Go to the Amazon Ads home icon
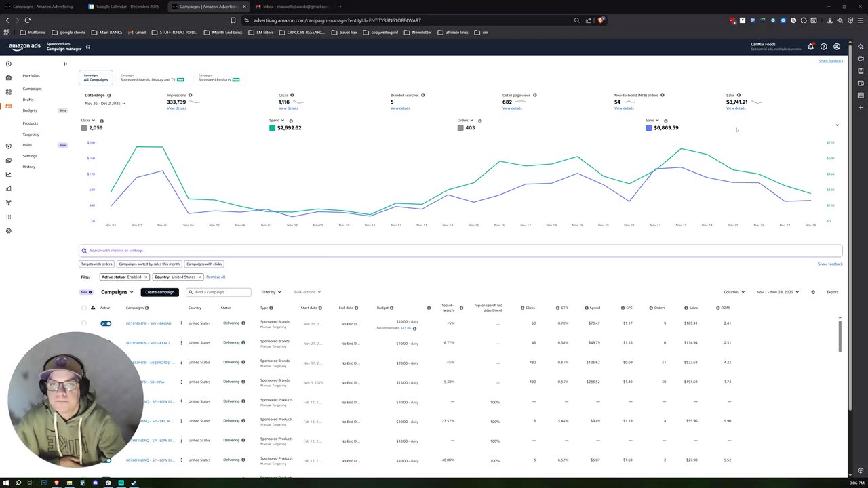Image resolution: width=868 pixels, height=488 pixels. coord(88,47)
